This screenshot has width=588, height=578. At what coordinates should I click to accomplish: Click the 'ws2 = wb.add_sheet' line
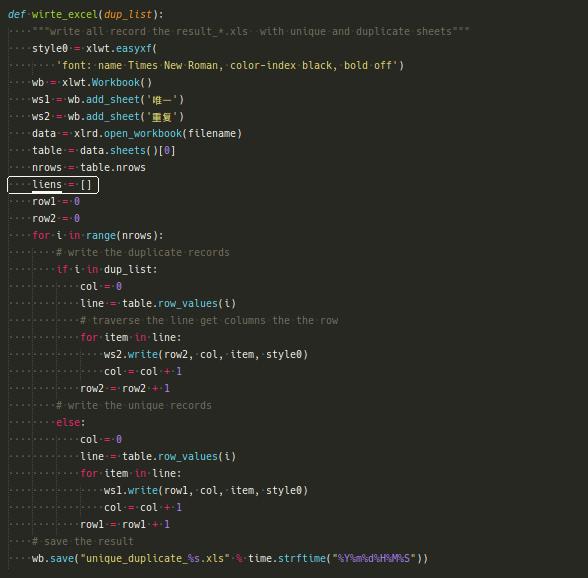point(108,116)
